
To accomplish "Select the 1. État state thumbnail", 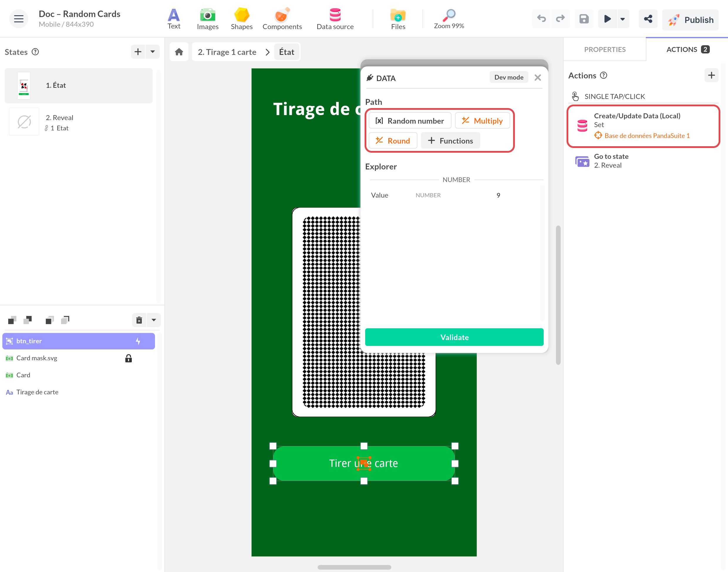I will click(24, 86).
